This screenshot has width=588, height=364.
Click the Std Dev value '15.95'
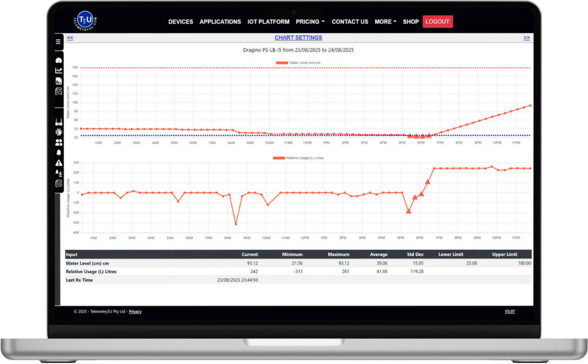pos(418,263)
